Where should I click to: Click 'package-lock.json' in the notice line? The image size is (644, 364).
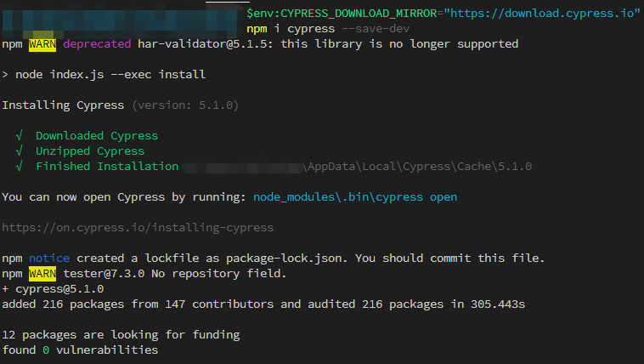click(x=284, y=259)
